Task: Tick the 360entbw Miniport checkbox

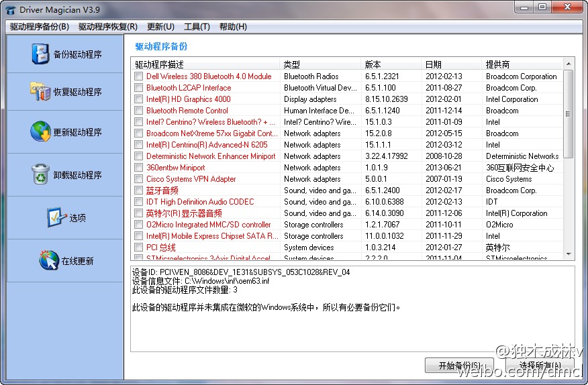Action: [139, 168]
